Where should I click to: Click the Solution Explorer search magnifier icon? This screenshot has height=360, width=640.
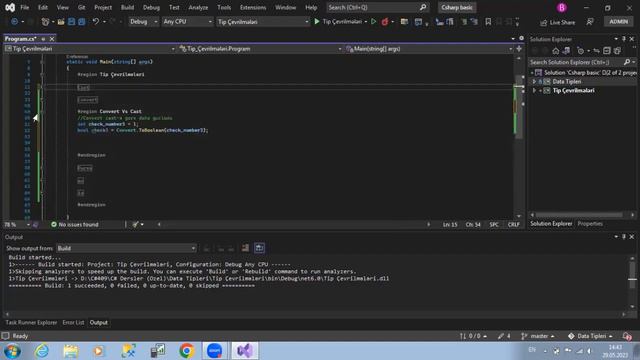[x=627, y=62]
